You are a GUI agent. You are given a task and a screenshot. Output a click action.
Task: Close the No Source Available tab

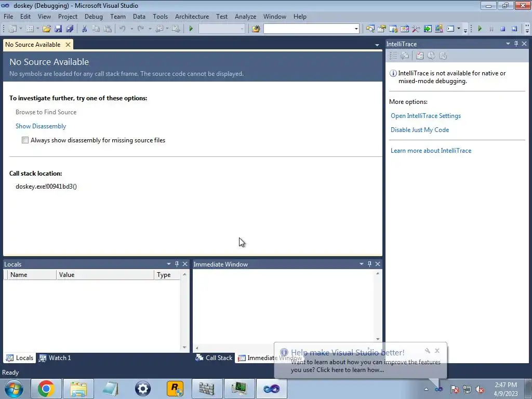click(x=68, y=45)
